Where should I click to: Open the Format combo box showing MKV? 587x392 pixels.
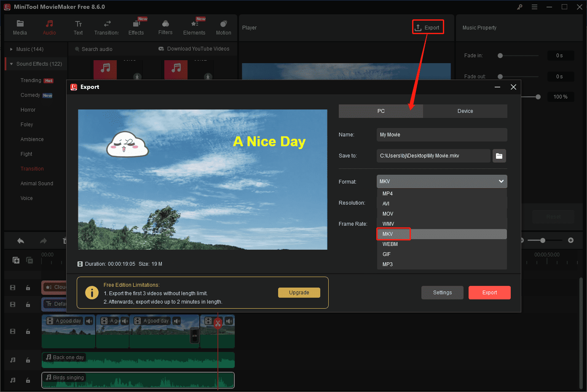click(442, 181)
